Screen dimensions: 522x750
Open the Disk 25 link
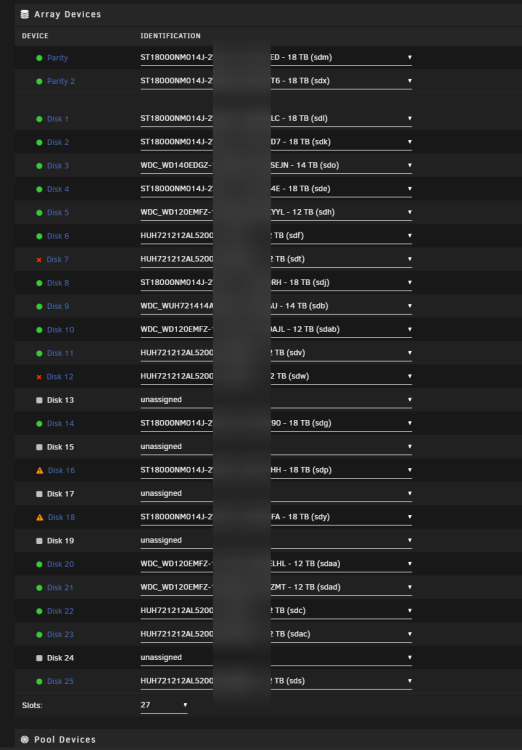click(x=60, y=682)
